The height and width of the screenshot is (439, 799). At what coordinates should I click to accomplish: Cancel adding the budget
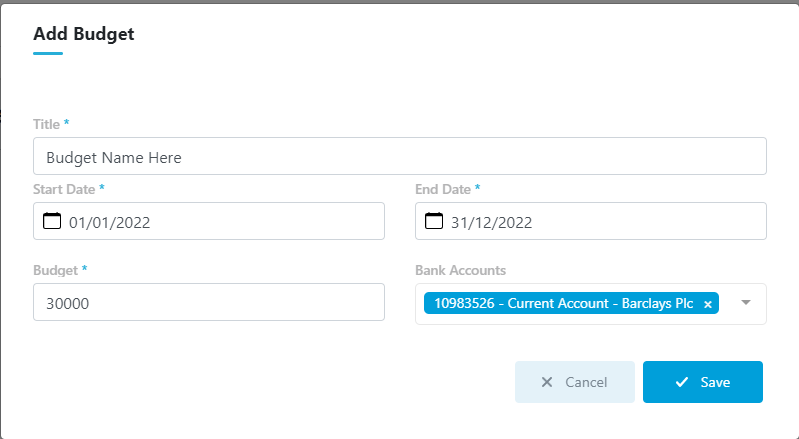(x=575, y=382)
